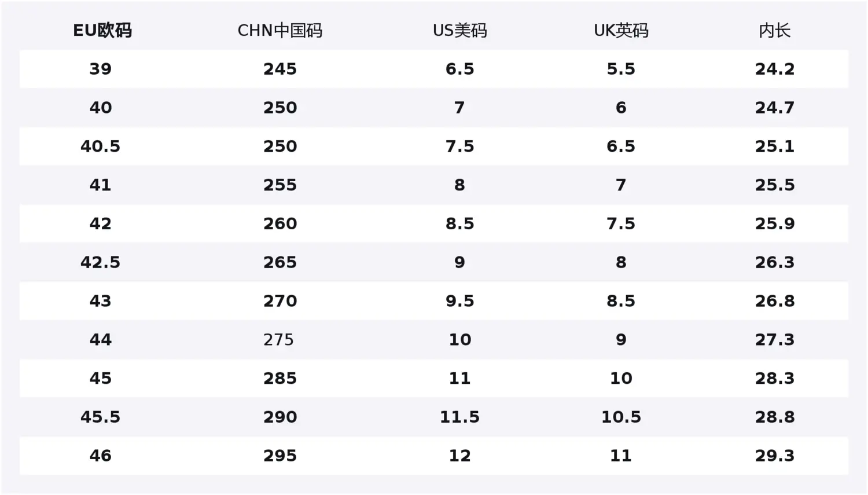Screen dimensions: 868x495
Task: Select EU size 39 cell
Action: pos(101,69)
